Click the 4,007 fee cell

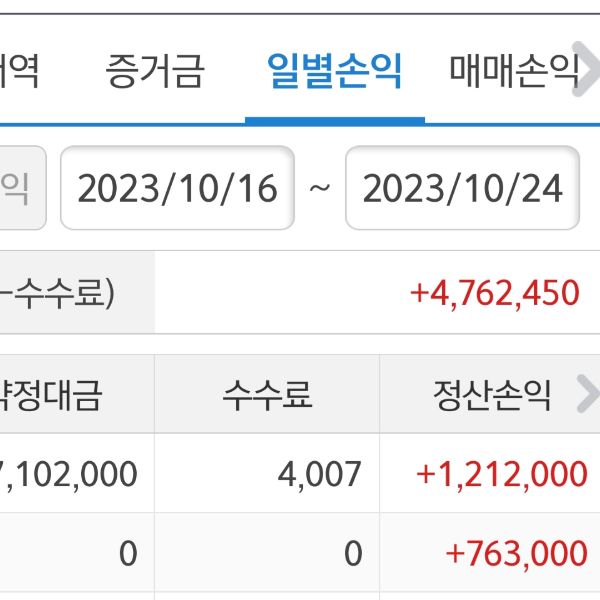319,473
